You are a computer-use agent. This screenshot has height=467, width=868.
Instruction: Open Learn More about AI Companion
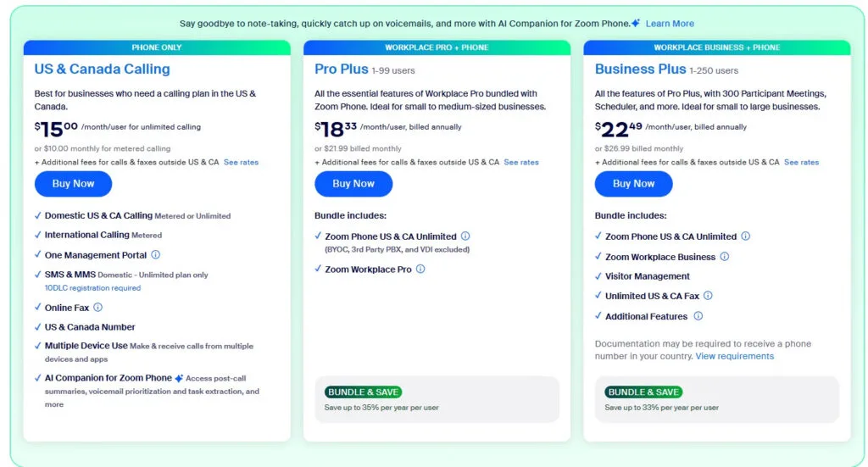coord(670,24)
